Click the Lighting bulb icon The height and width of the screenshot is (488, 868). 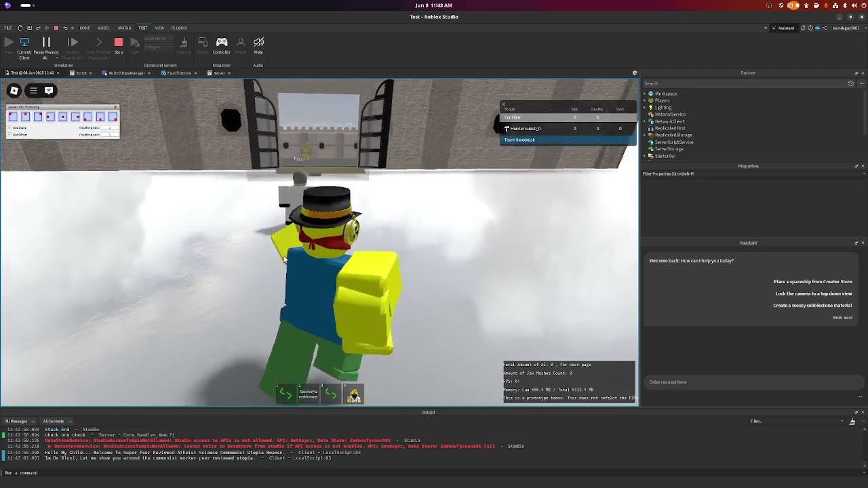[x=651, y=107]
